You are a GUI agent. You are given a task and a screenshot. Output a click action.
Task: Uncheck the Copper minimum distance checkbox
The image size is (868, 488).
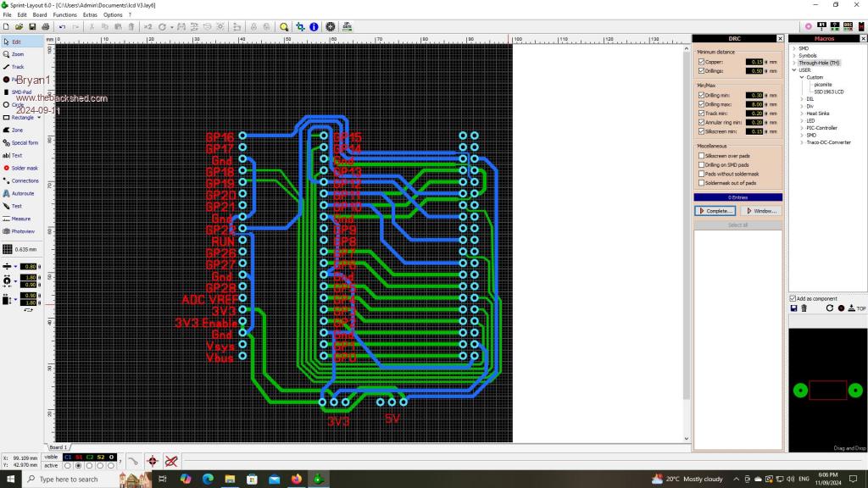click(x=701, y=62)
